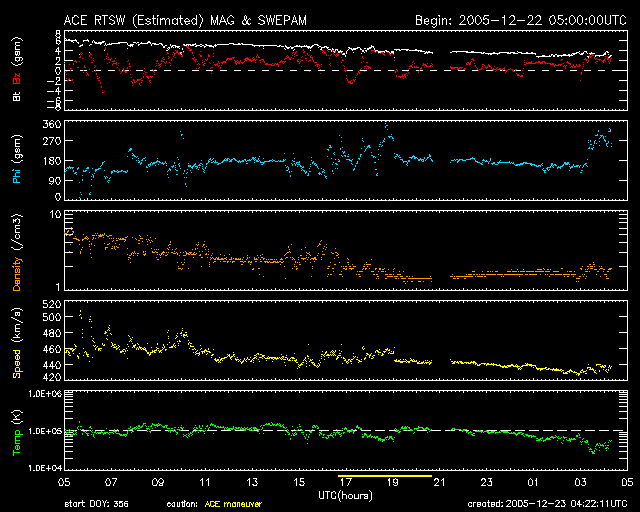Click the blue Phi (gsm) axis label
Viewport: 640px width, 512px height.
[16, 160]
